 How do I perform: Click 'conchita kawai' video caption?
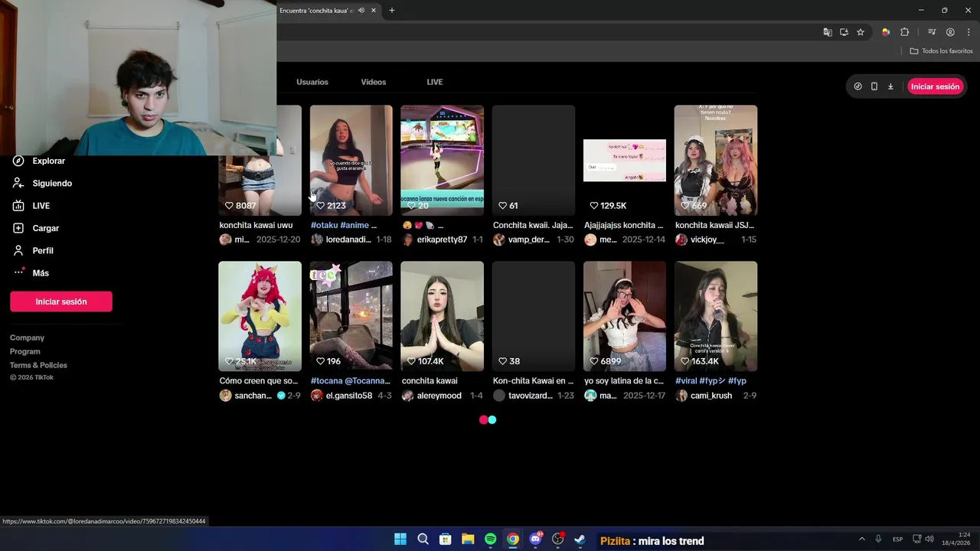[x=430, y=381]
